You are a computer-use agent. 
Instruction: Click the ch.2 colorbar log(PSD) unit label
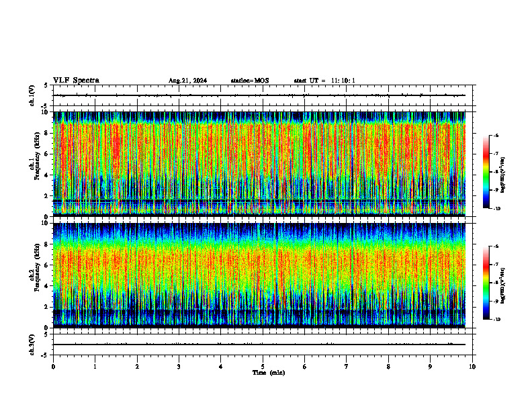pyautogui.click(x=503, y=285)
